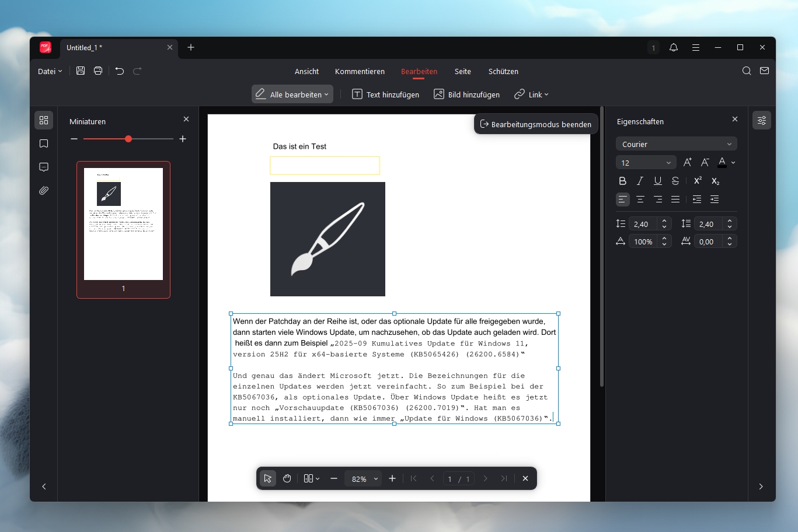The height and width of the screenshot is (532, 798).
Task: Open the Courier font dropdown
Action: [x=676, y=144]
